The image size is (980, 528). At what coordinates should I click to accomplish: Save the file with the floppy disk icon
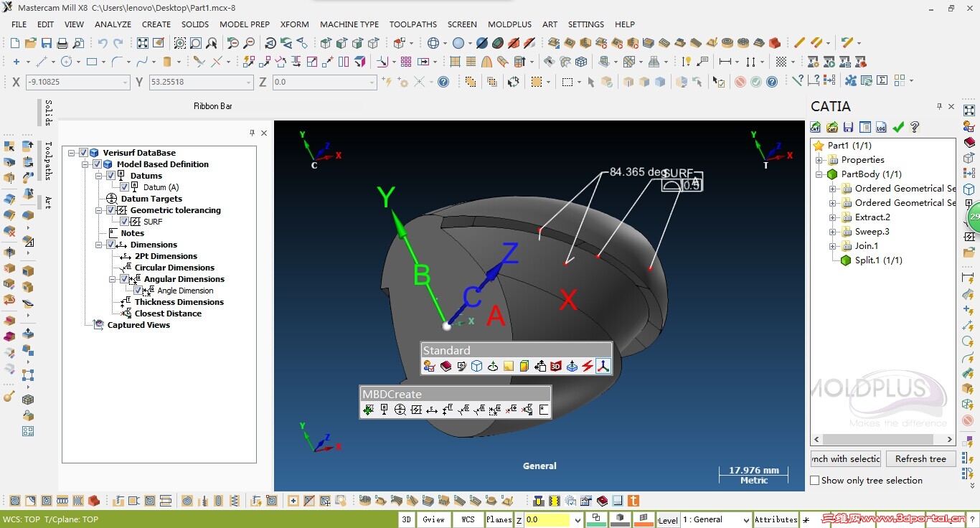coord(47,43)
